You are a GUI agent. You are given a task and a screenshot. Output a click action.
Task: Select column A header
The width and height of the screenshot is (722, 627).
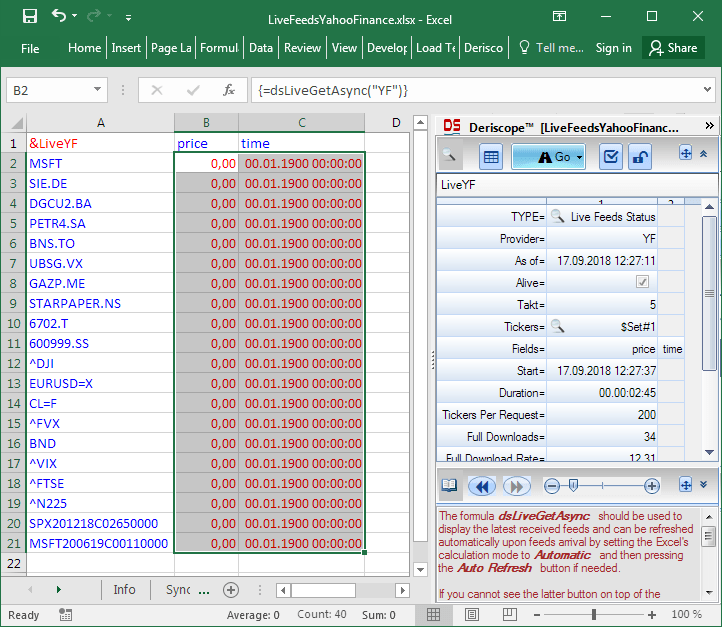[100, 123]
